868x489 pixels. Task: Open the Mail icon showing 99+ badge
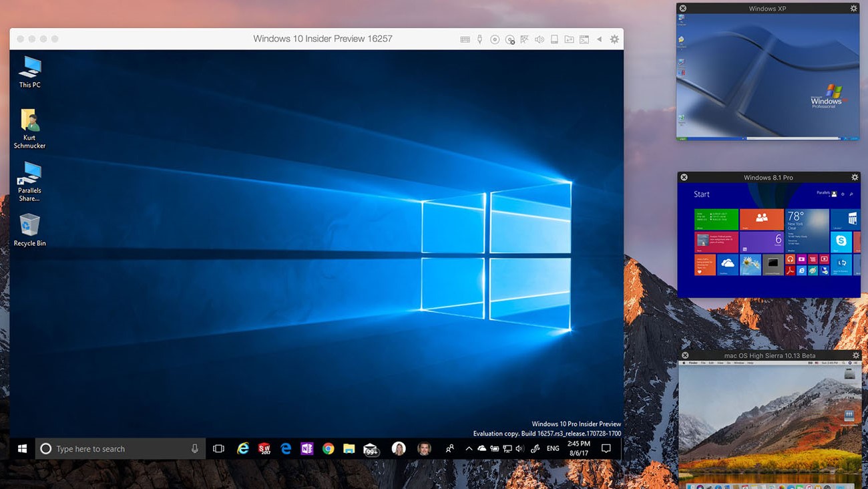coord(371,450)
